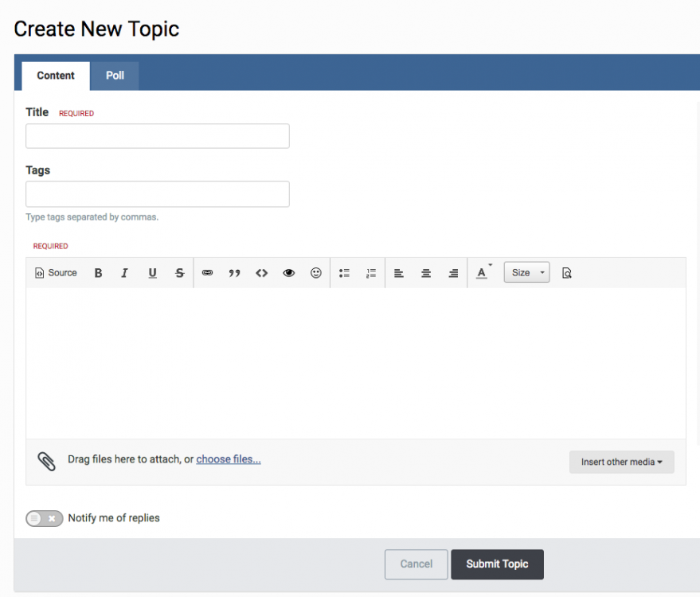Click the Cancel button
This screenshot has width=700, height=597.
coord(416,564)
